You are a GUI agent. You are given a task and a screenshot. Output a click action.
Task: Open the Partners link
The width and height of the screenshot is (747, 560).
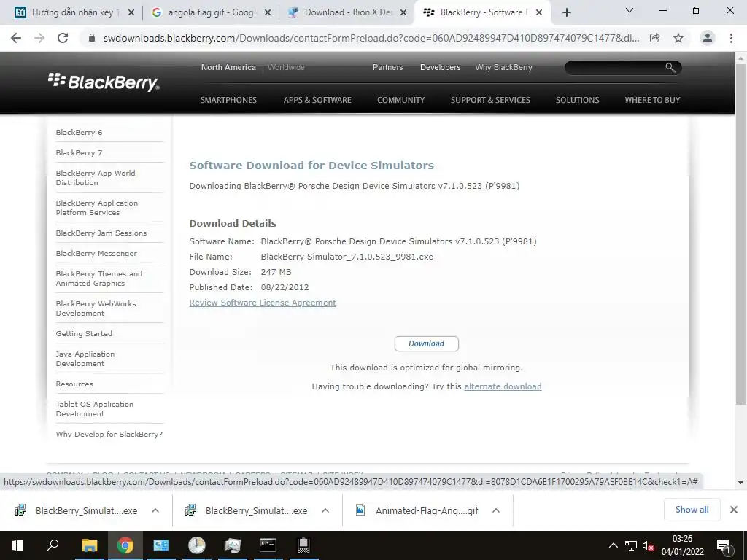coord(387,68)
